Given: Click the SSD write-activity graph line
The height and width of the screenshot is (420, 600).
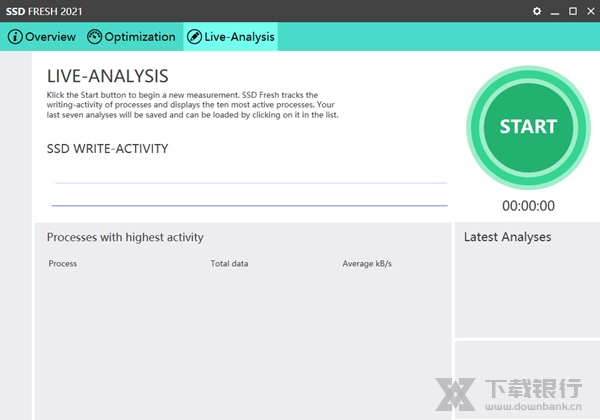Looking at the screenshot, I should click(250, 205).
